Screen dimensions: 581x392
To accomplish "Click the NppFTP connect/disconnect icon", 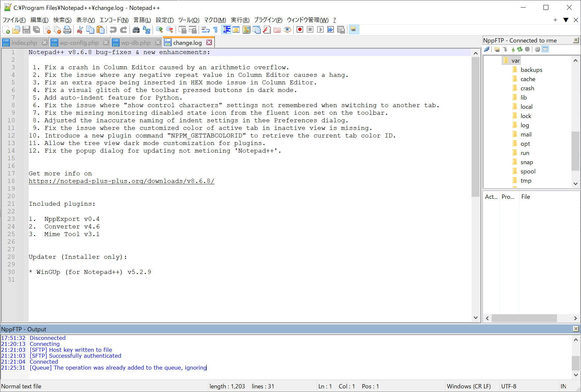I will point(487,49).
